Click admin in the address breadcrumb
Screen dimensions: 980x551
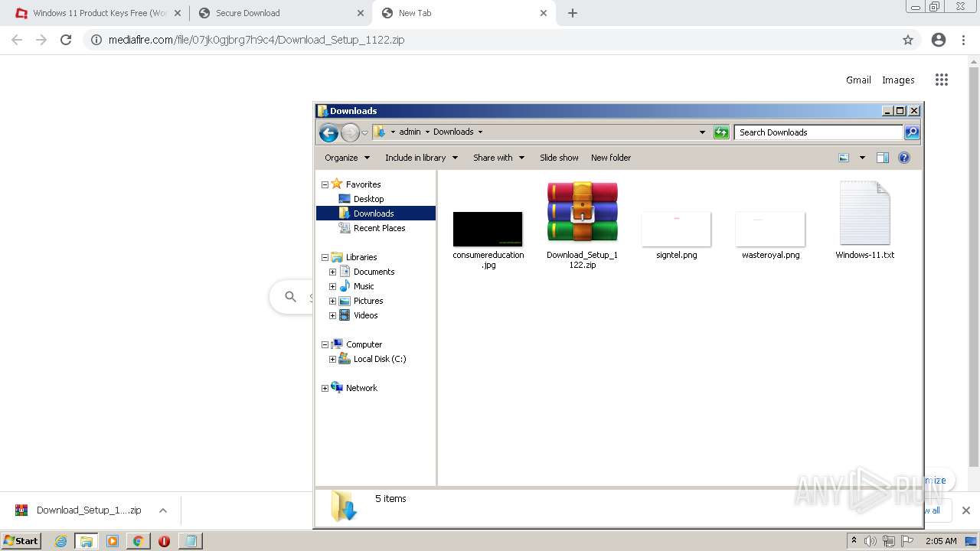(410, 132)
